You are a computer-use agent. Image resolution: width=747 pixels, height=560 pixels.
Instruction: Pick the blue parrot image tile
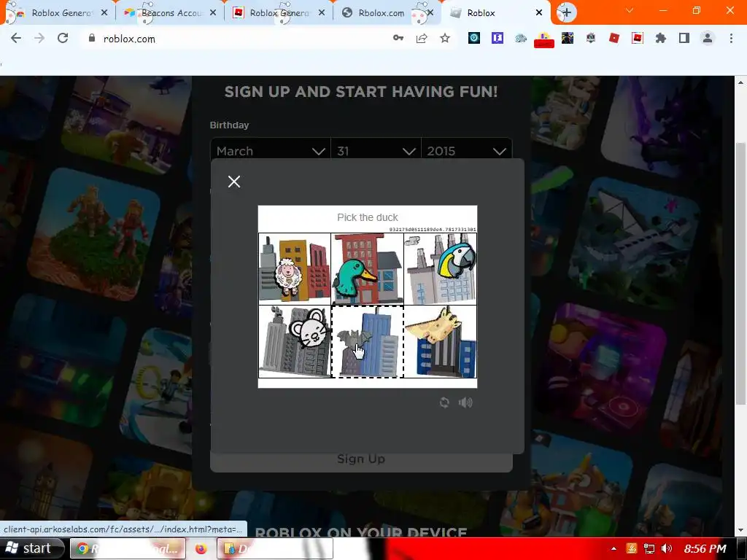click(x=440, y=269)
